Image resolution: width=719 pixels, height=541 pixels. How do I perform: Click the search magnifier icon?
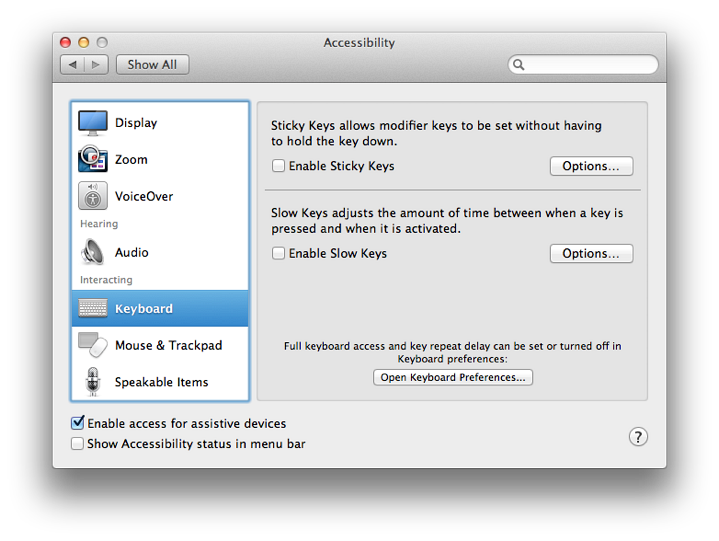[519, 65]
